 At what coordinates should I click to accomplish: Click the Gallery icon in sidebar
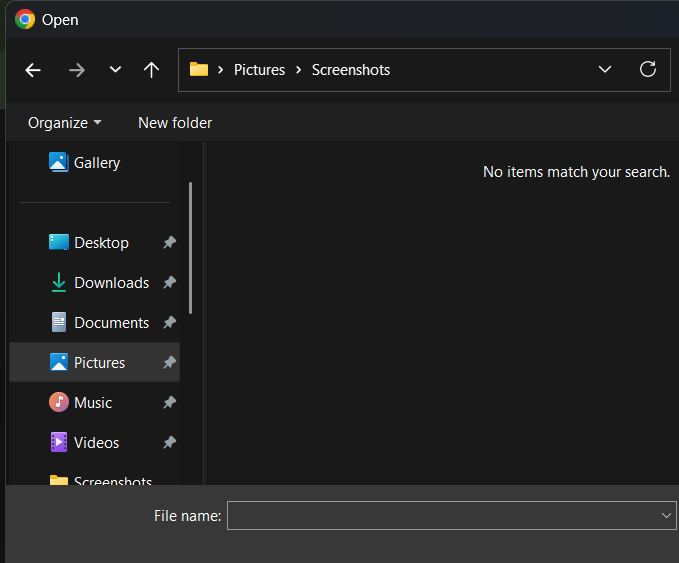58,162
